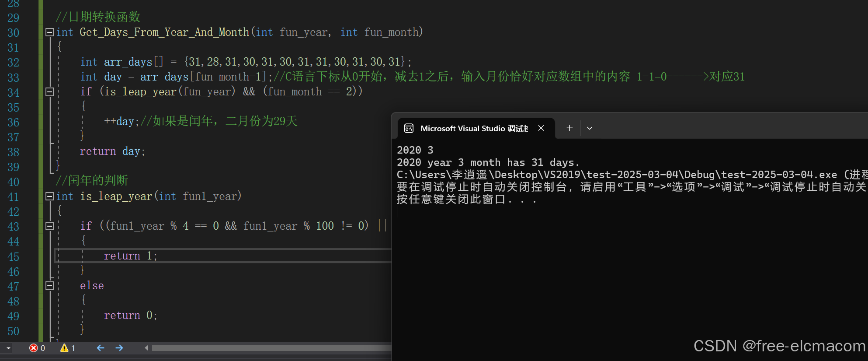Click the 'return day;' line in editor

tap(112, 151)
